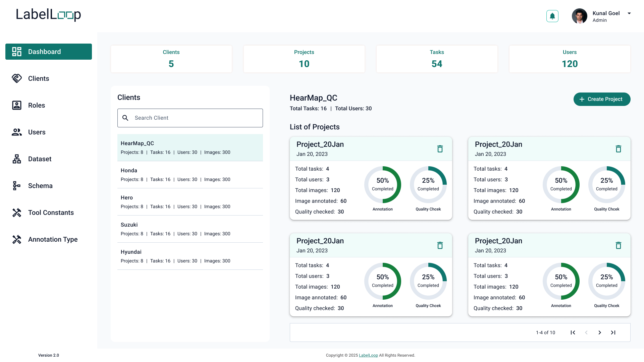Select the Schema menu item
This screenshot has width=644, height=362.
tap(49, 186)
